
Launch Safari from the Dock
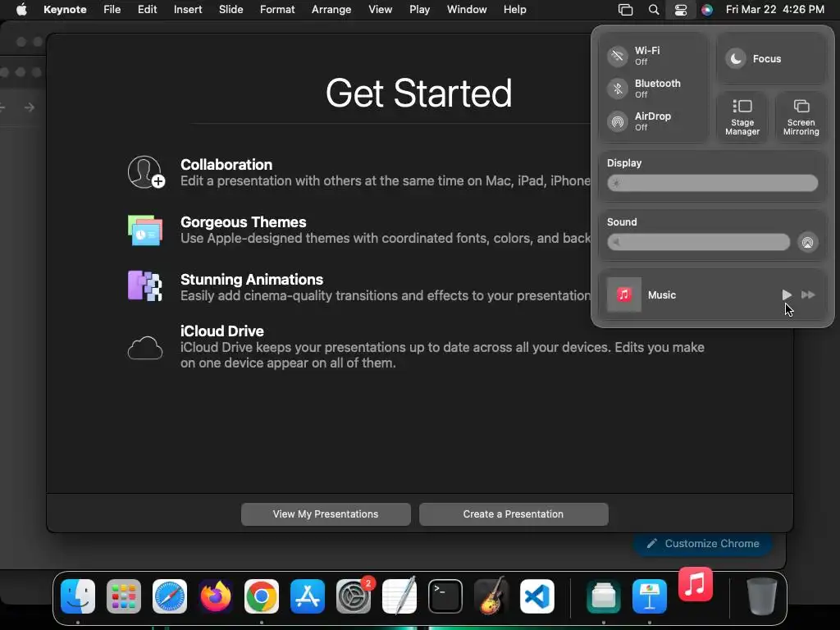(170, 596)
